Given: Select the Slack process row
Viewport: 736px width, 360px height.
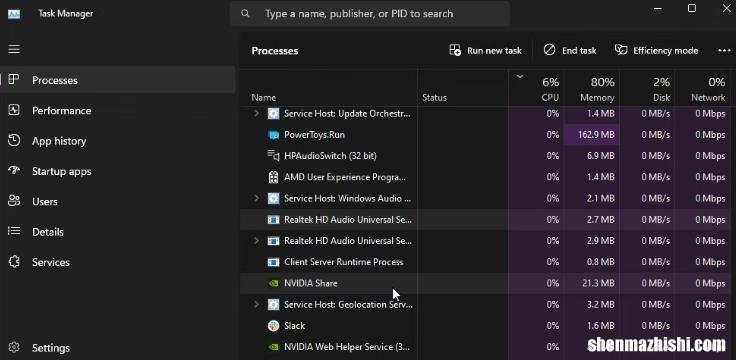Looking at the screenshot, I should tap(485, 325).
